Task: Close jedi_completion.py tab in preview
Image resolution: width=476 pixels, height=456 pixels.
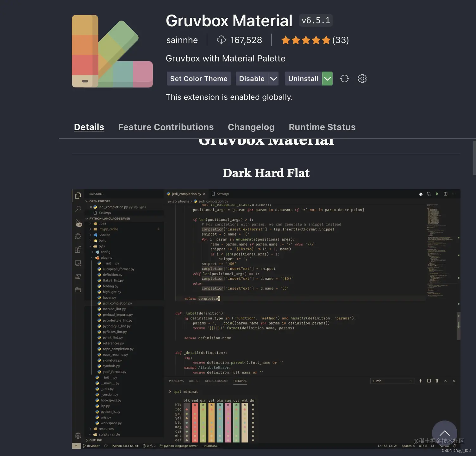Action: (204, 194)
